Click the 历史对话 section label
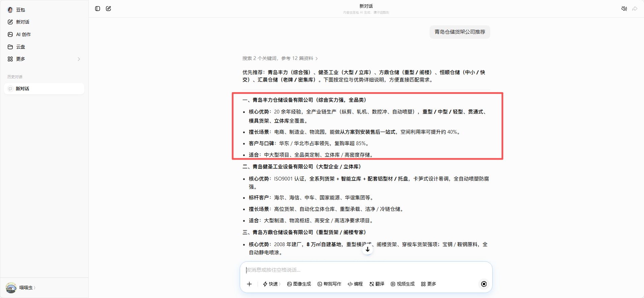The image size is (644, 298). pos(15,77)
